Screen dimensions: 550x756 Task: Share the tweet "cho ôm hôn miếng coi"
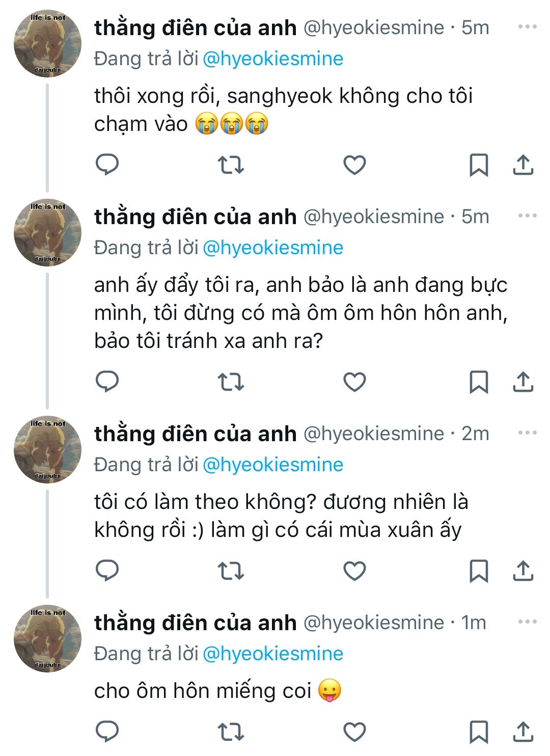pos(522,732)
